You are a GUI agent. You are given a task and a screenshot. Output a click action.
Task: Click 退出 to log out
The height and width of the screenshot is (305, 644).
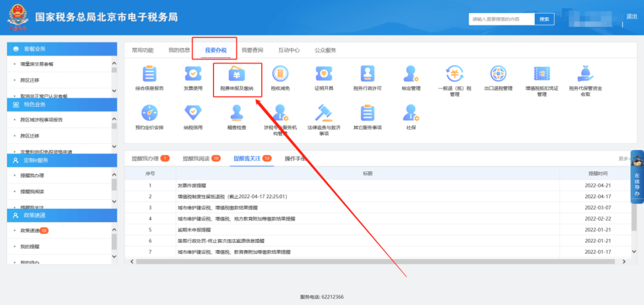(x=631, y=16)
